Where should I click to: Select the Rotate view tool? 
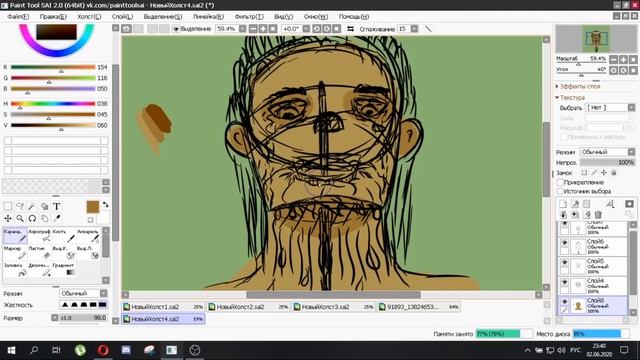[32, 219]
